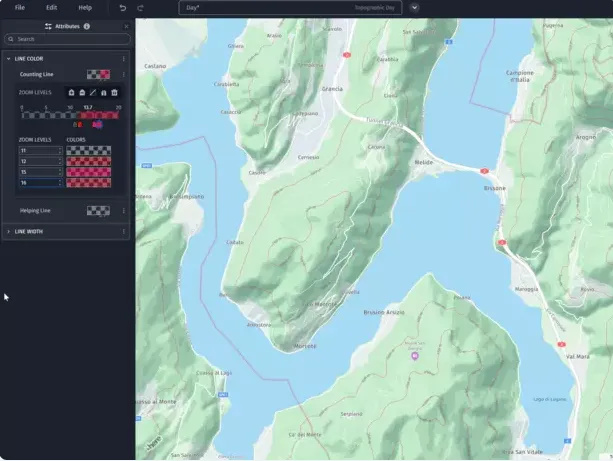The height and width of the screenshot is (461, 613).
Task: Open the File menu
Action: pyautogui.click(x=20, y=8)
